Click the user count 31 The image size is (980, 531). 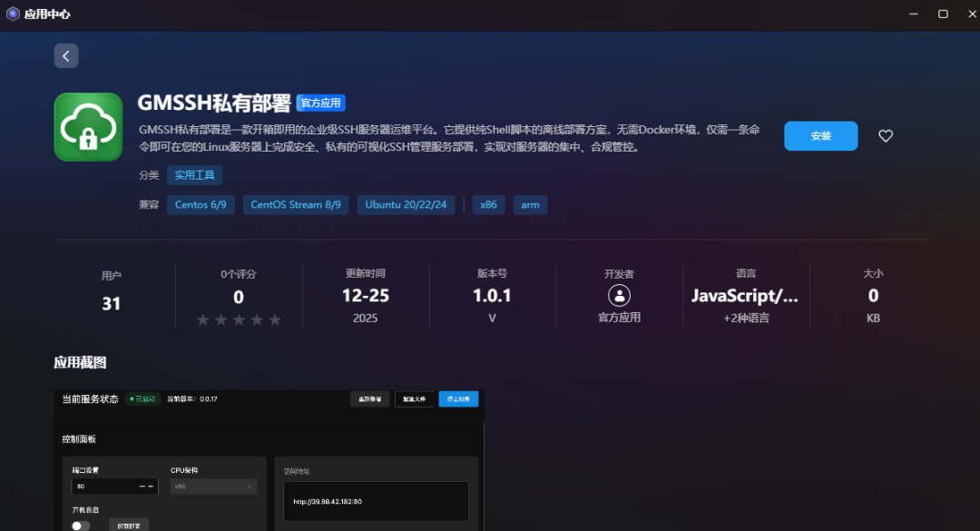[x=112, y=303]
